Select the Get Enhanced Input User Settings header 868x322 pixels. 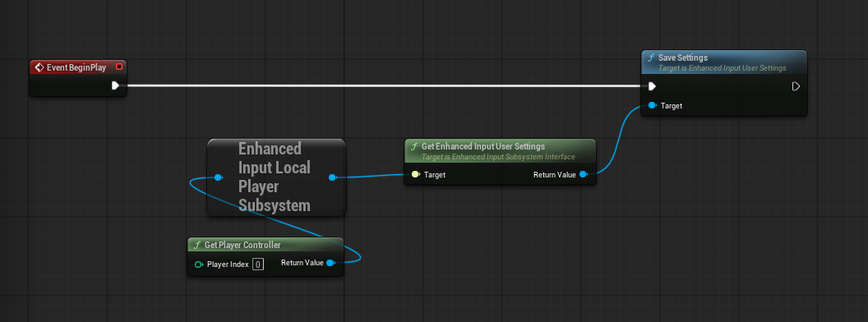tap(501, 151)
